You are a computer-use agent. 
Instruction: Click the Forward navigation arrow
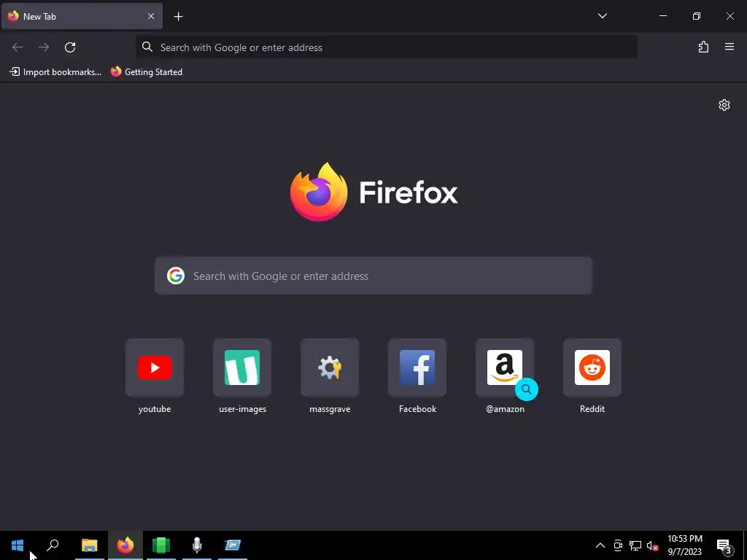[x=44, y=47]
